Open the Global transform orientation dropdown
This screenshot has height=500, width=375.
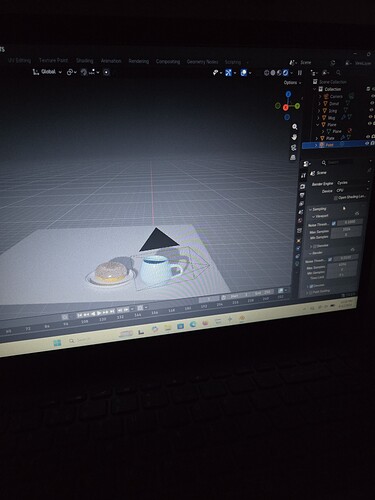pyautogui.click(x=48, y=72)
